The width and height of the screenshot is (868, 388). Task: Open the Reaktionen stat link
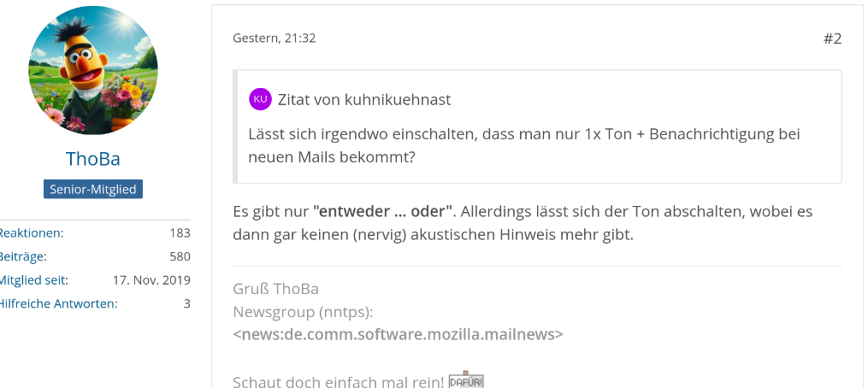pyautogui.click(x=32, y=232)
